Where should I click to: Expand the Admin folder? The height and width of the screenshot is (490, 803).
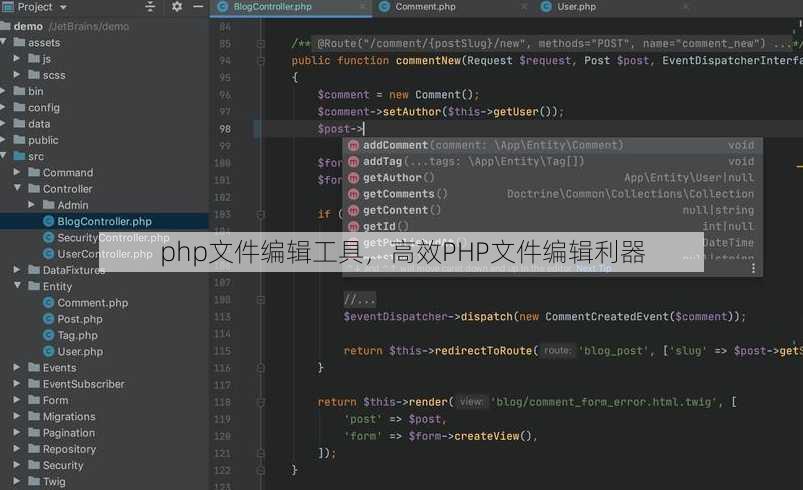(31, 205)
